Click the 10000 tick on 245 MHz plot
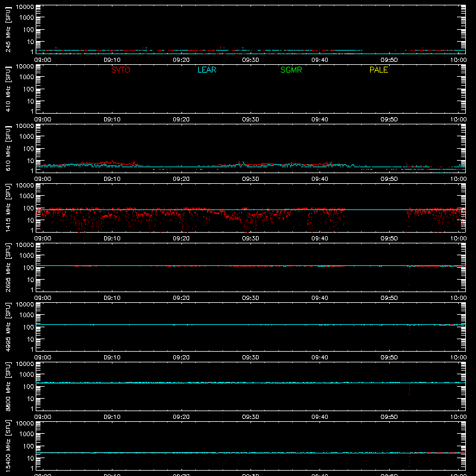476x476 pixels. click(x=25, y=7)
